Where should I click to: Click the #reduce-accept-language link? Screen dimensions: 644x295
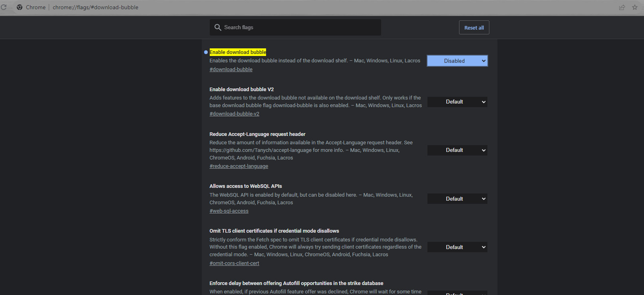pyautogui.click(x=239, y=166)
